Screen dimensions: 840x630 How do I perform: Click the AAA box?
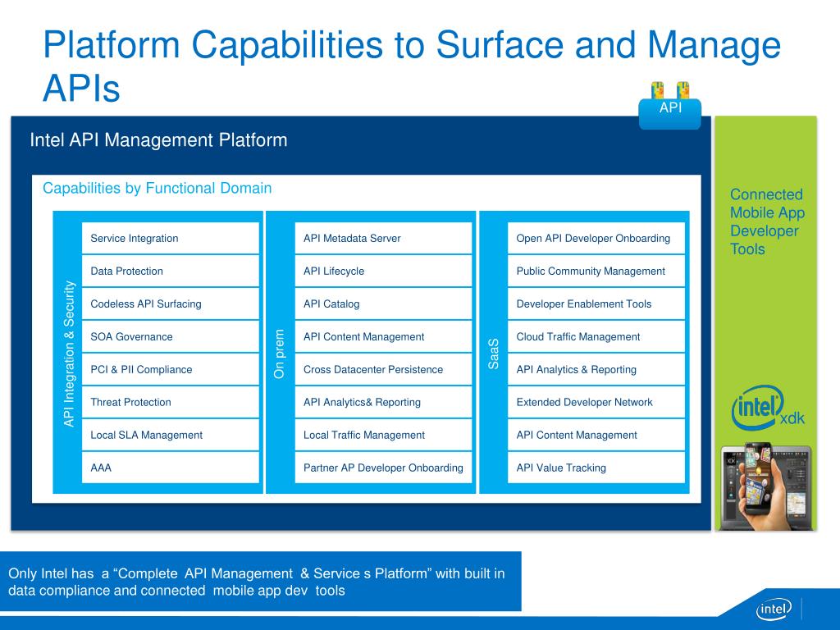(x=171, y=467)
